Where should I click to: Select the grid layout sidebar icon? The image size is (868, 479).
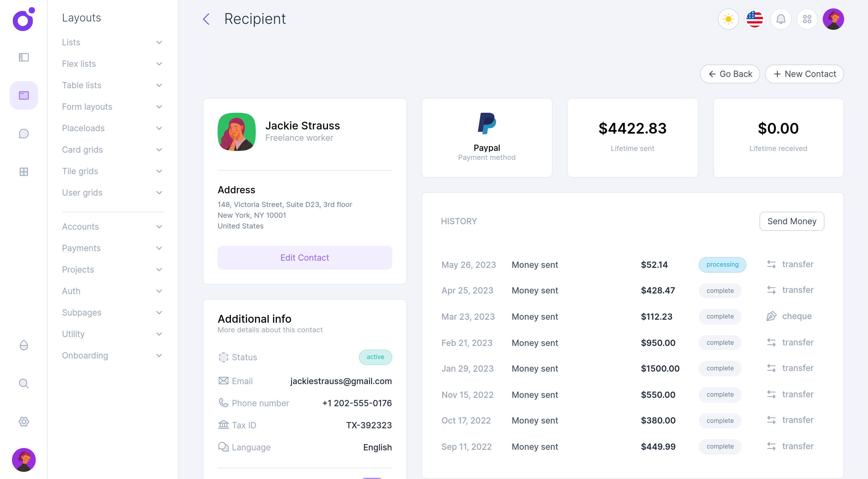click(24, 172)
